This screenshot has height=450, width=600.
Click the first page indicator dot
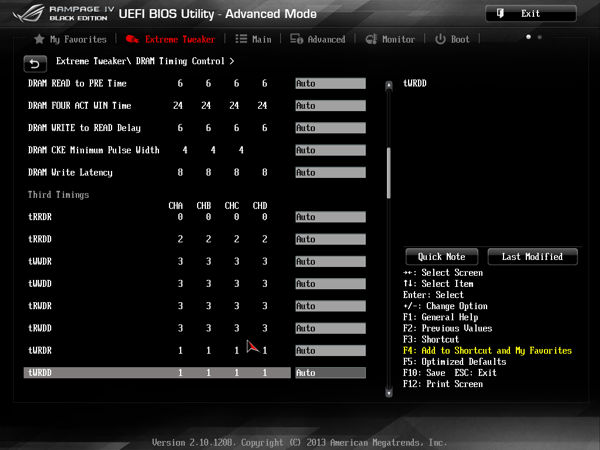coord(528,37)
